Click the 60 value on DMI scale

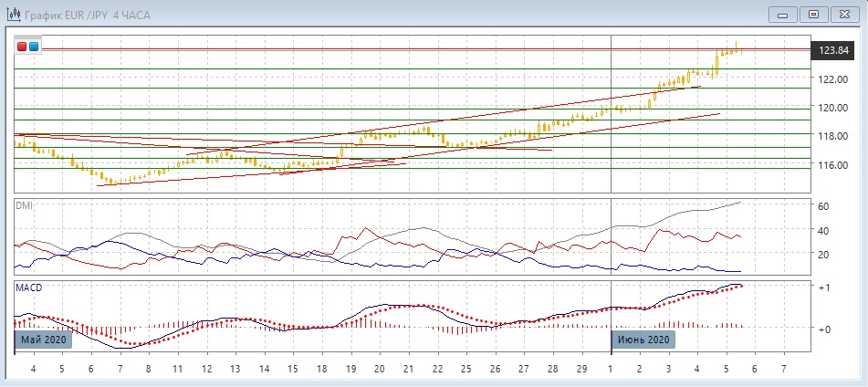822,206
